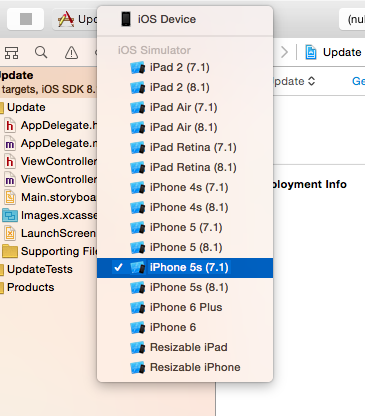Click the Update project file in jump bar
The image size is (365, 416).
[x=334, y=52]
